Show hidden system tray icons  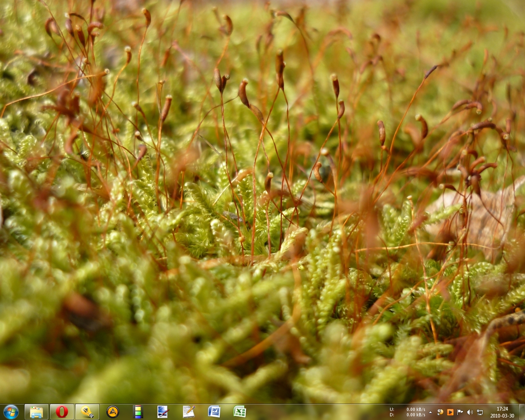tap(430, 412)
